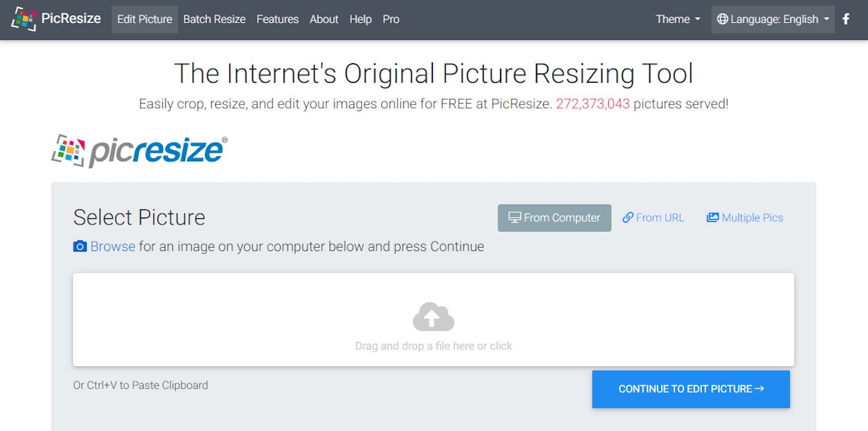Click the cloud upload icon
Screen dimensions: 868x431
433,317
